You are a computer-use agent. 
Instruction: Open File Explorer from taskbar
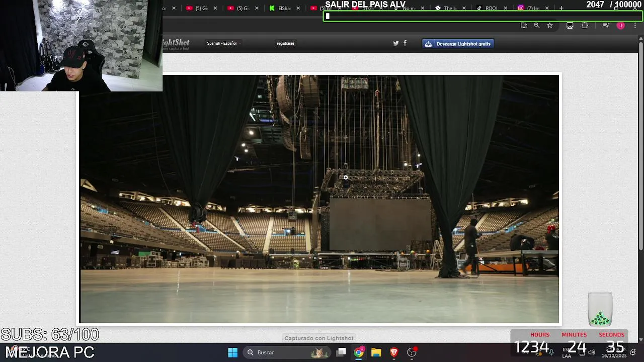tap(376, 352)
